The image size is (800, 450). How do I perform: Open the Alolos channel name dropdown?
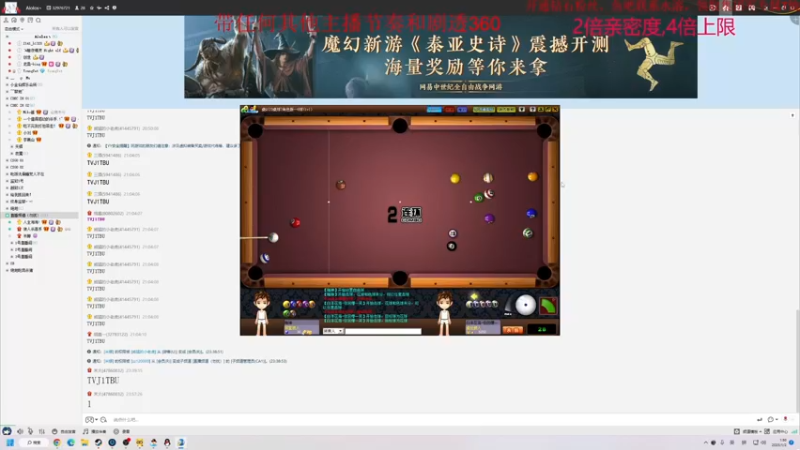click(x=33, y=8)
